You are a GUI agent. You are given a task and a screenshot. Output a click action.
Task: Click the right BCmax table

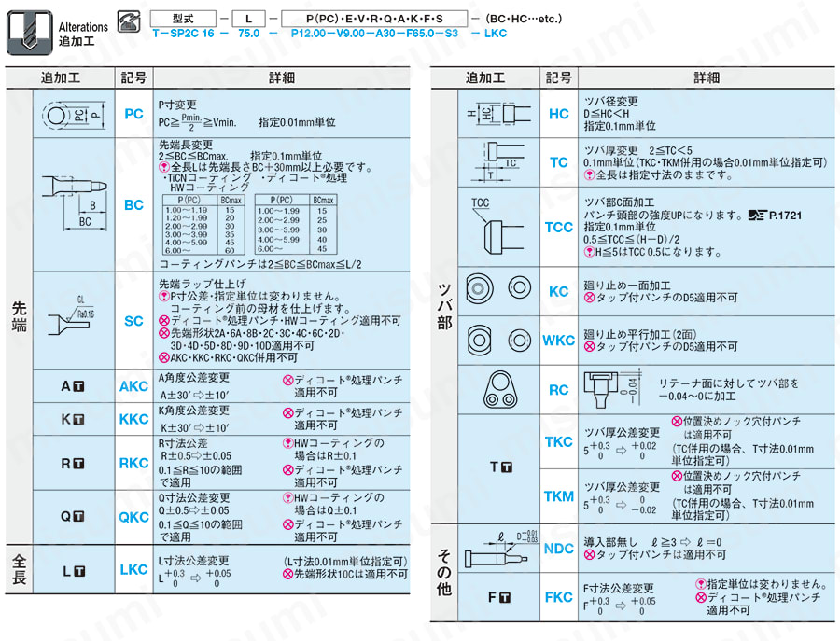tap(296, 224)
